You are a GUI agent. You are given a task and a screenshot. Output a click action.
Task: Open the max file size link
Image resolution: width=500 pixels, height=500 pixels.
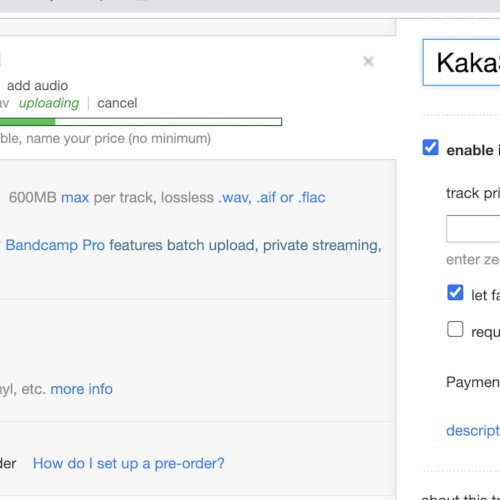point(75,197)
